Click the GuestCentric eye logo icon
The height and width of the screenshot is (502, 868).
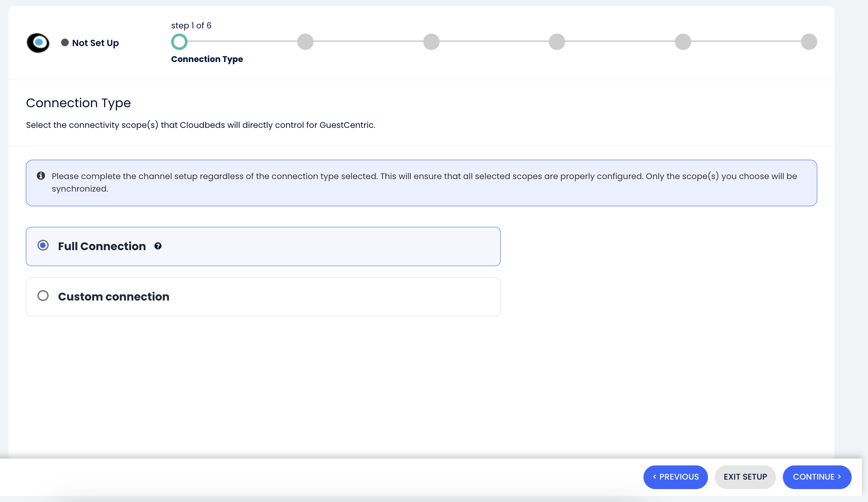coord(38,43)
